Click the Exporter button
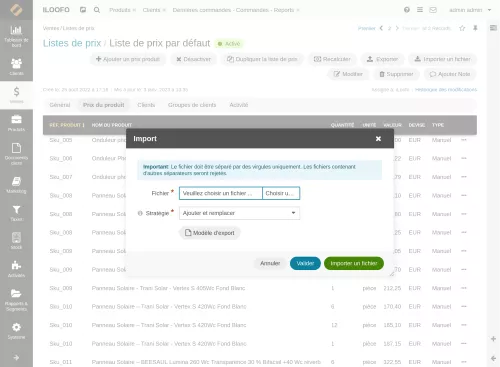This screenshot has width=500, height=367. coord(383,59)
